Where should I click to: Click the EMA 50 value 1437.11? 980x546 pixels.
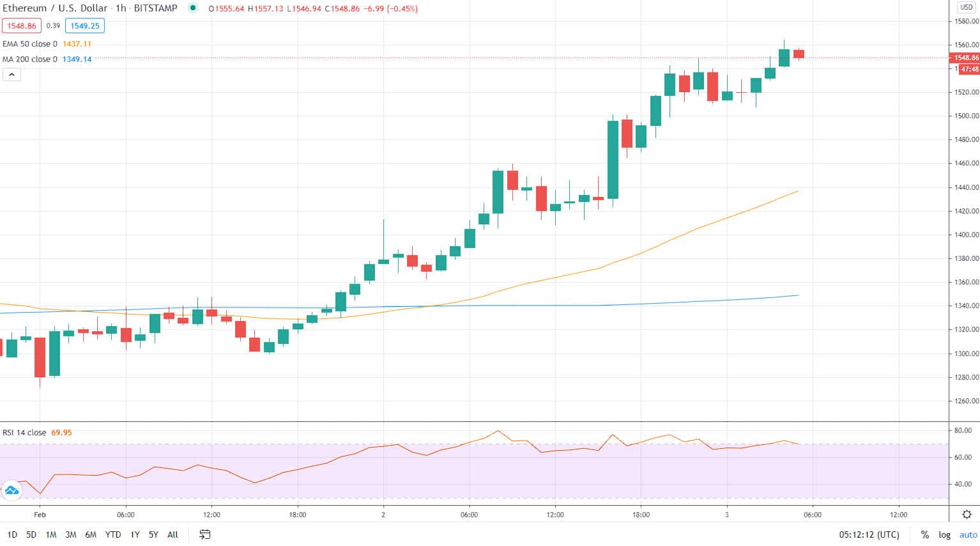(77, 44)
